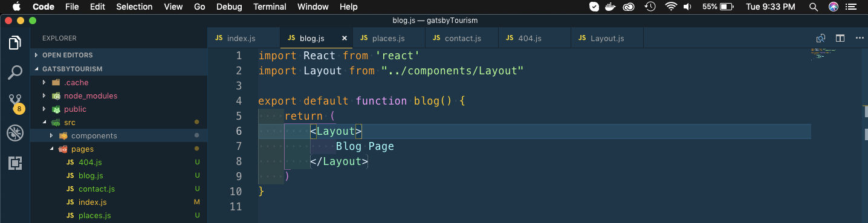Open the Help menu

(x=349, y=7)
